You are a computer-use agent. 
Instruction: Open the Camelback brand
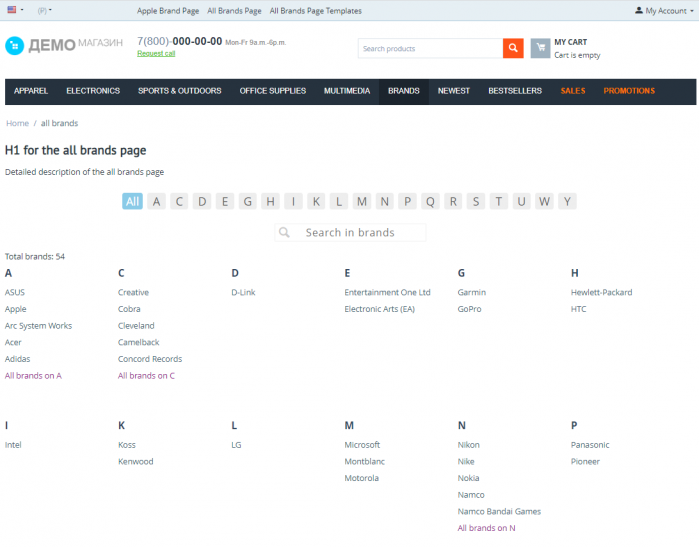point(138,342)
